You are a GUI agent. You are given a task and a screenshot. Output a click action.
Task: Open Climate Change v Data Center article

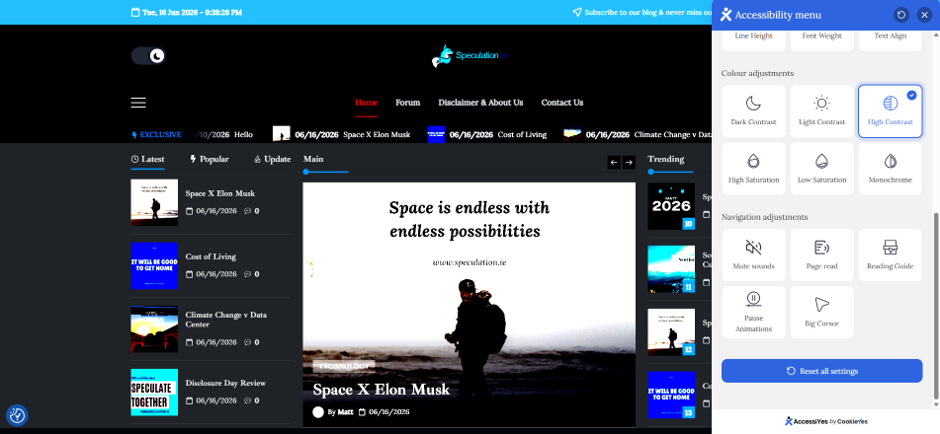pyautogui.click(x=226, y=320)
